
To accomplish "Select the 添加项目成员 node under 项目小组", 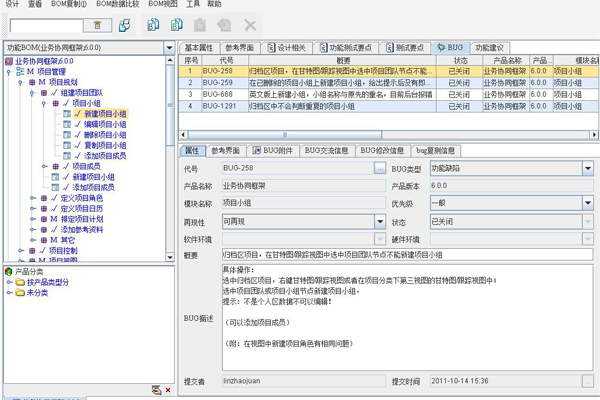I will point(105,156).
